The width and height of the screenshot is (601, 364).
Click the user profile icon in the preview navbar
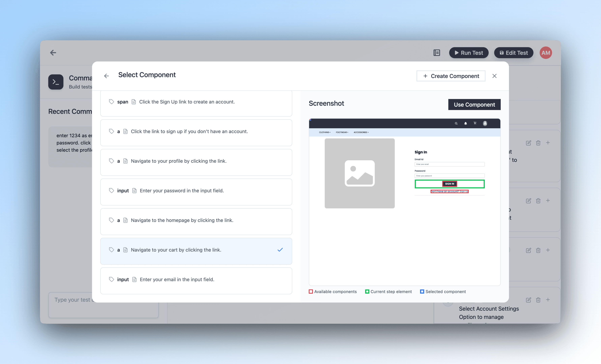485,123
